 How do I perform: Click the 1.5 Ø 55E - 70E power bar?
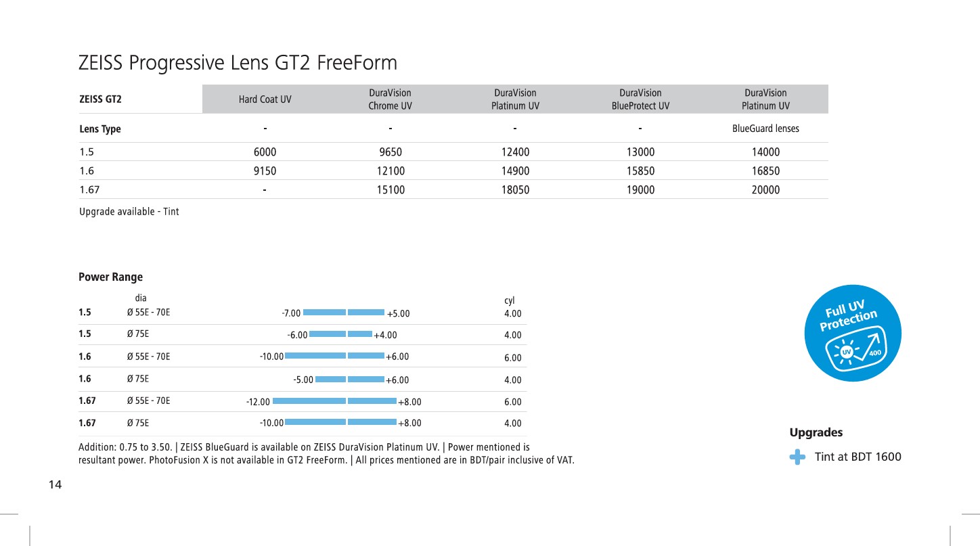click(344, 313)
